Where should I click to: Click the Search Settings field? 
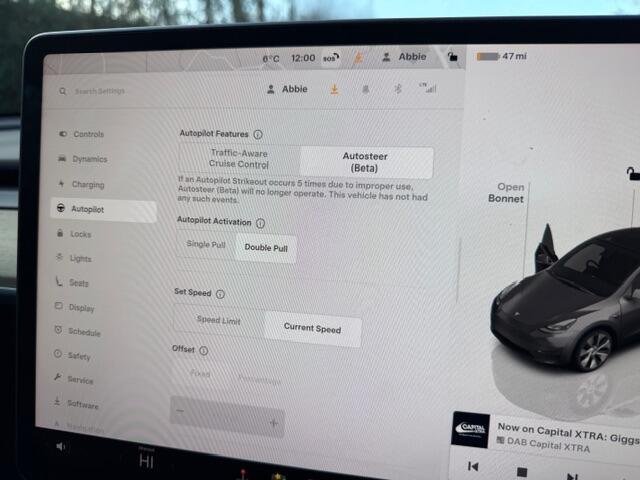point(110,91)
